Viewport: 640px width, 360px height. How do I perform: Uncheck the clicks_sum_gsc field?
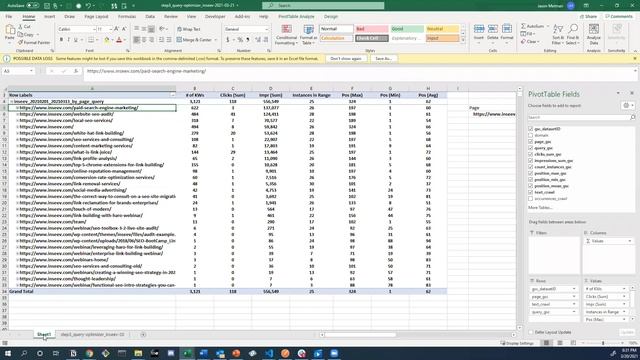[531, 154]
